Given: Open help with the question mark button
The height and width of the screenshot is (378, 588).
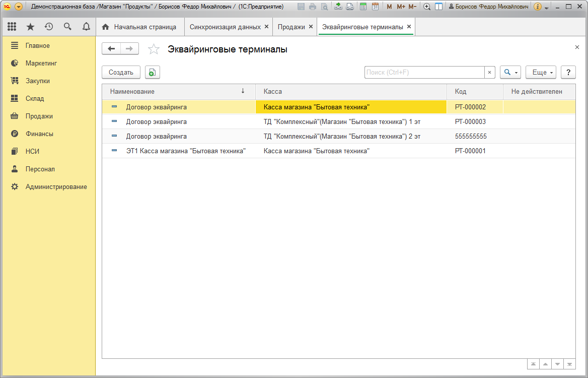Looking at the screenshot, I should pos(568,73).
